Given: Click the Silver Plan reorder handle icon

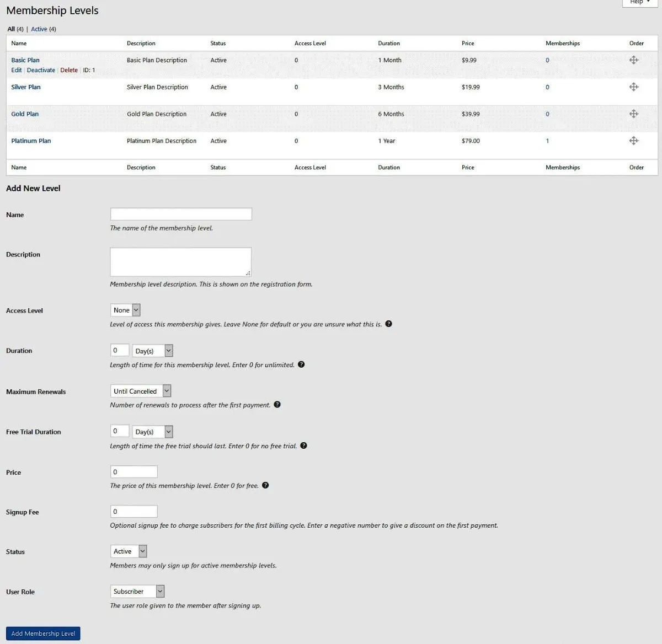Looking at the screenshot, I should [x=634, y=87].
